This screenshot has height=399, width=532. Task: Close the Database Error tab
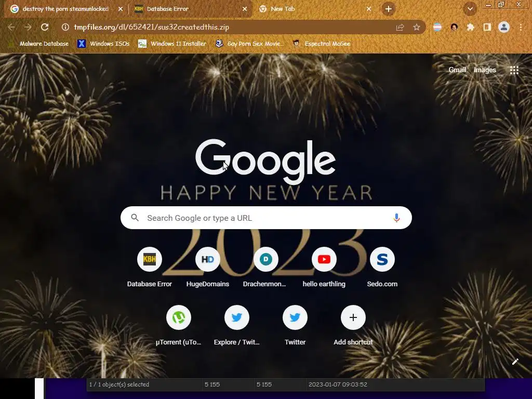tap(245, 9)
